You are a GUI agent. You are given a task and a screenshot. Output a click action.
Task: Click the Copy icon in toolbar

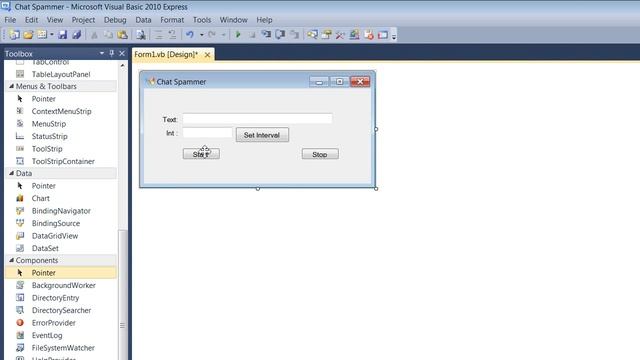pyautogui.click(x=108, y=35)
